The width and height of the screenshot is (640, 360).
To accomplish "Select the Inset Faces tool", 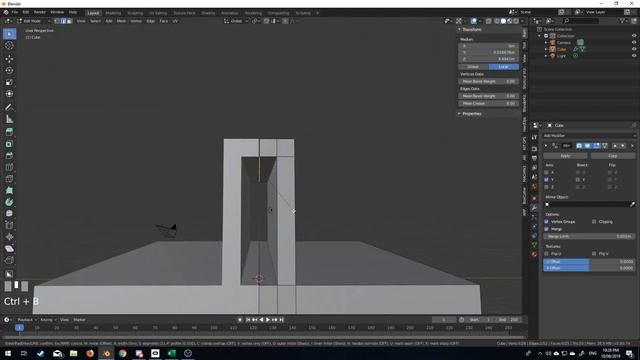I will (9, 144).
